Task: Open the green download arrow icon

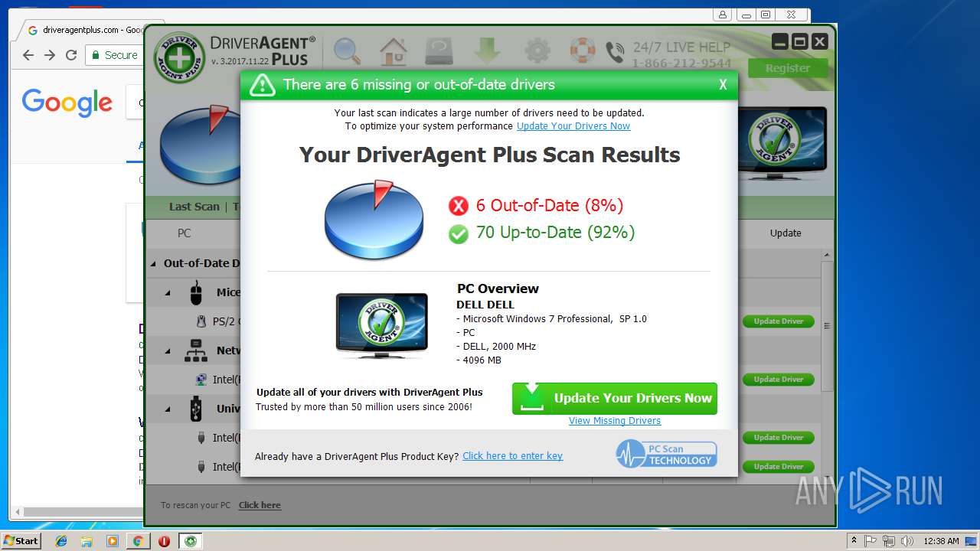Action: [487, 51]
